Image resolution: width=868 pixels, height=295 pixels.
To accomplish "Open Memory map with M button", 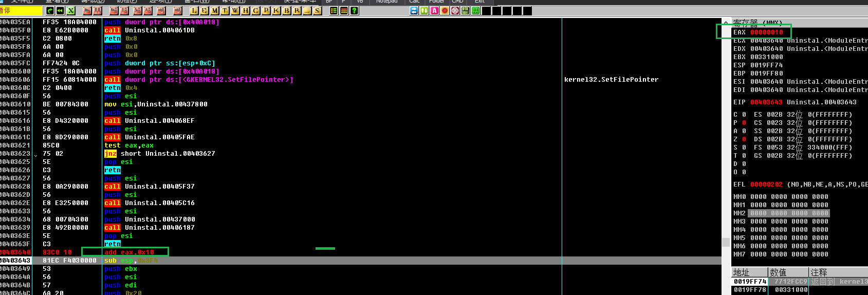I will pyautogui.click(x=214, y=10).
